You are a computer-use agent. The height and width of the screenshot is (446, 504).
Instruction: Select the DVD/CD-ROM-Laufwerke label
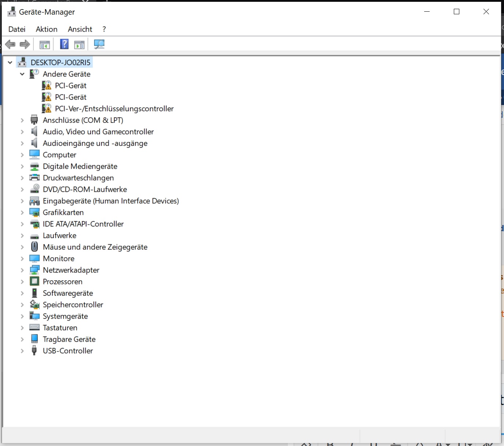85,189
